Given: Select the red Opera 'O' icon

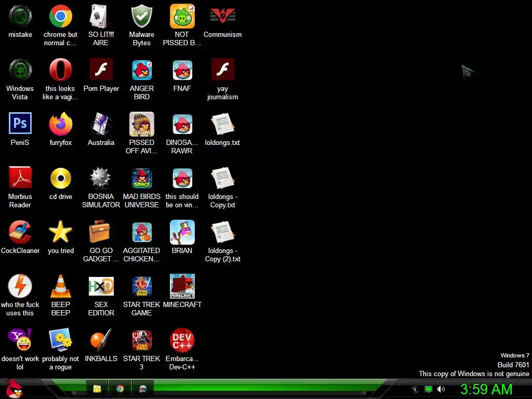Looking at the screenshot, I should click(x=60, y=70).
